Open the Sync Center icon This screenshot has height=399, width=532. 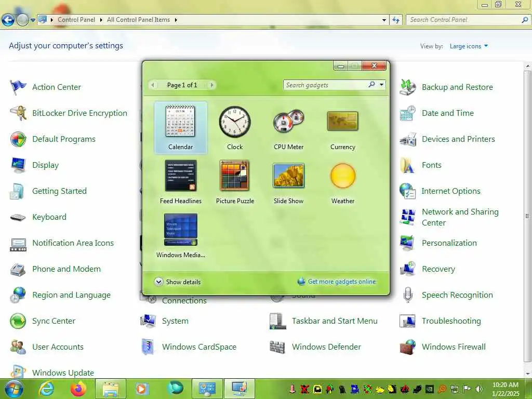tap(18, 321)
